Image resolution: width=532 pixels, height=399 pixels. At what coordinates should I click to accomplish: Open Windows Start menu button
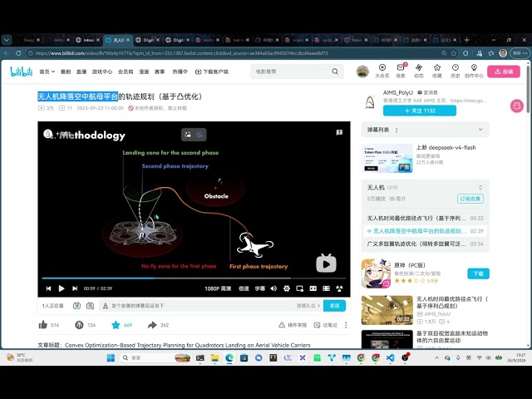tap(111, 357)
